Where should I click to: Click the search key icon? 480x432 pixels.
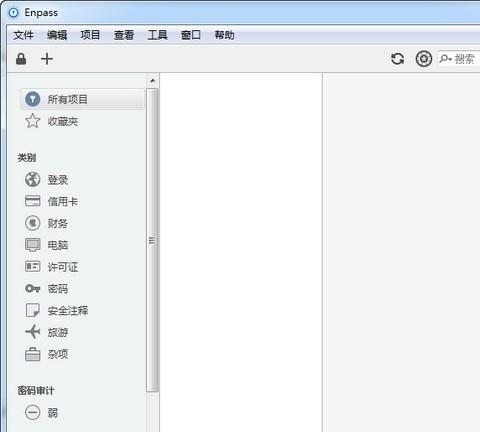pos(445,59)
